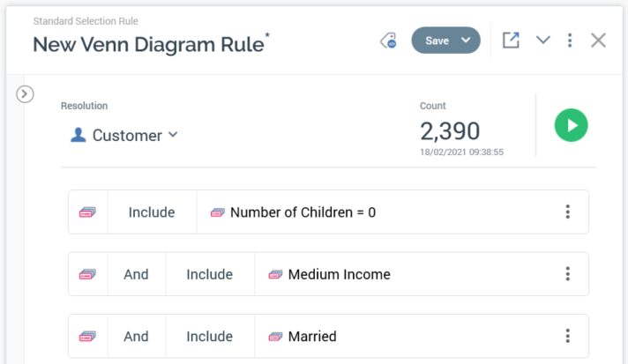This screenshot has width=628, height=364.
Task: Click the tag icon beside Save
Action: click(x=388, y=41)
